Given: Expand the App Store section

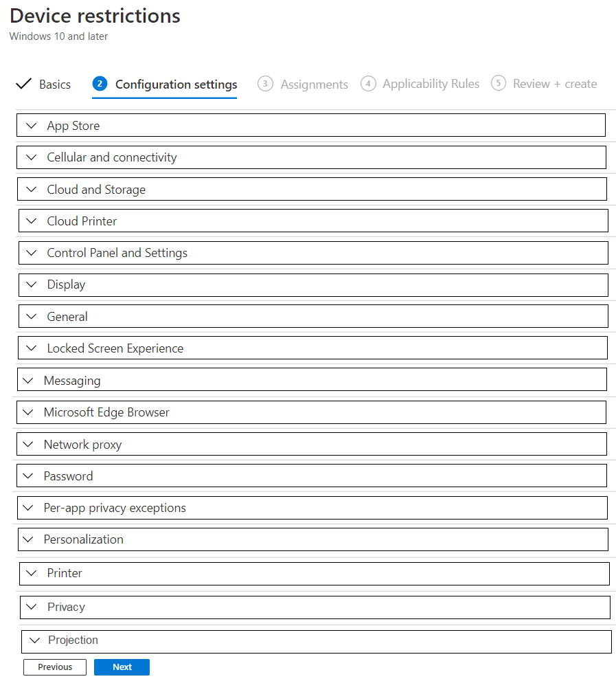Looking at the screenshot, I should [73, 126].
